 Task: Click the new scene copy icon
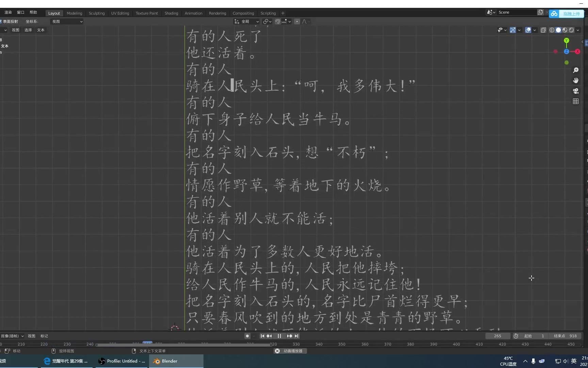[540, 12]
